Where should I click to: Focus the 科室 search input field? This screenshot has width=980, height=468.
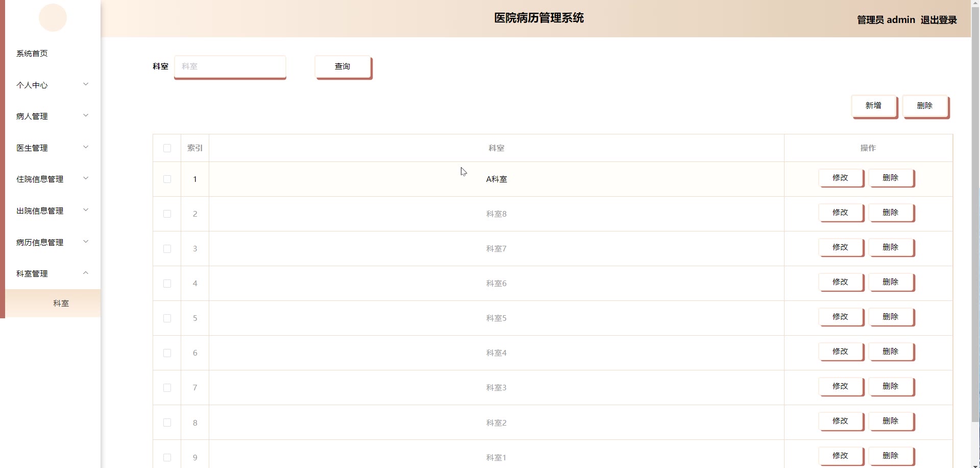coord(230,66)
